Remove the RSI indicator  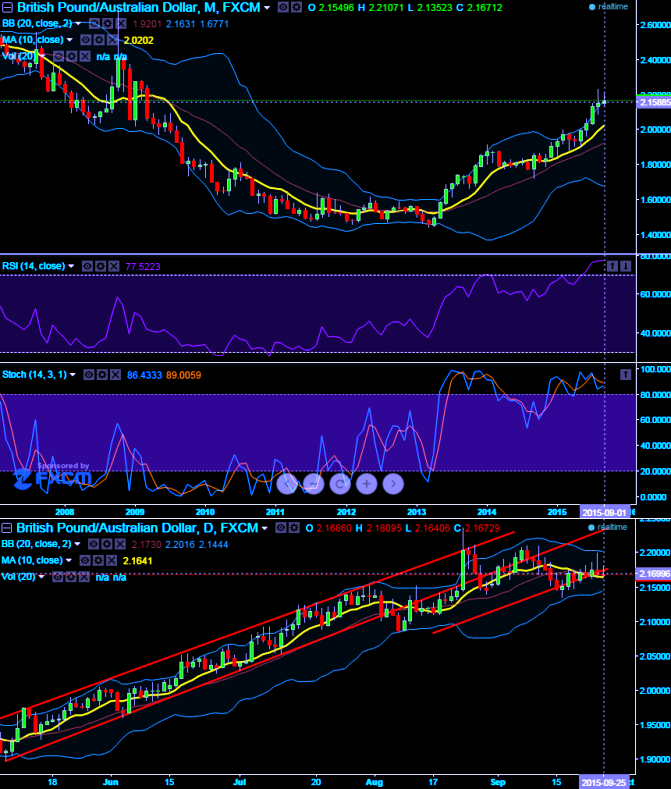click(114, 266)
